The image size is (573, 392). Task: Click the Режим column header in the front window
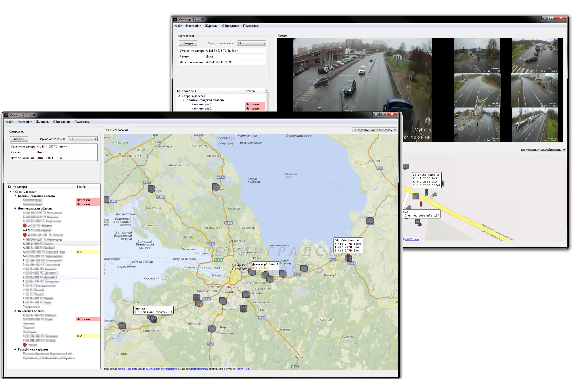pyautogui.click(x=88, y=187)
